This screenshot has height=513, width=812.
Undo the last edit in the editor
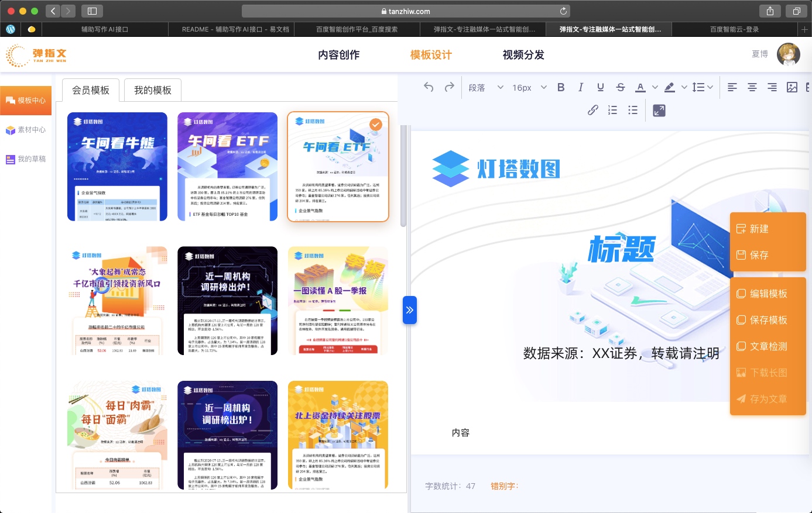pos(429,87)
